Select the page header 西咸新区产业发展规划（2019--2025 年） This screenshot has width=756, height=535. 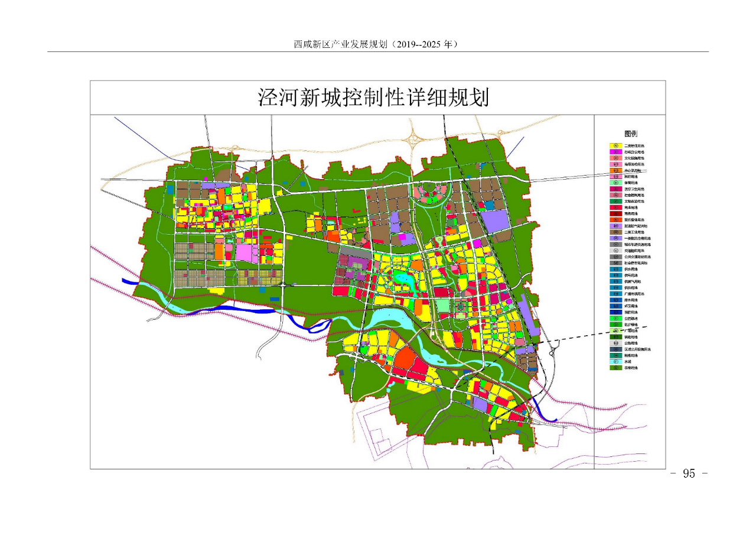pos(376,44)
